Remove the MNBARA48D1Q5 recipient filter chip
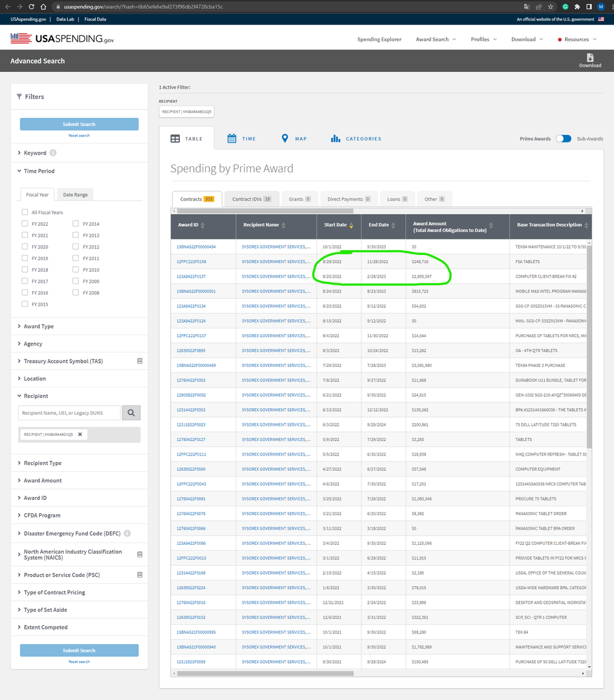Image resolution: width=614 pixels, height=700 pixels. pos(80,434)
